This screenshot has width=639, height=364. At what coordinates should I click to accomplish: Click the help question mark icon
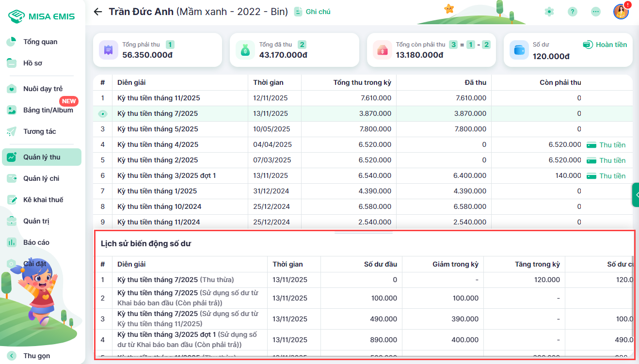[x=573, y=12]
